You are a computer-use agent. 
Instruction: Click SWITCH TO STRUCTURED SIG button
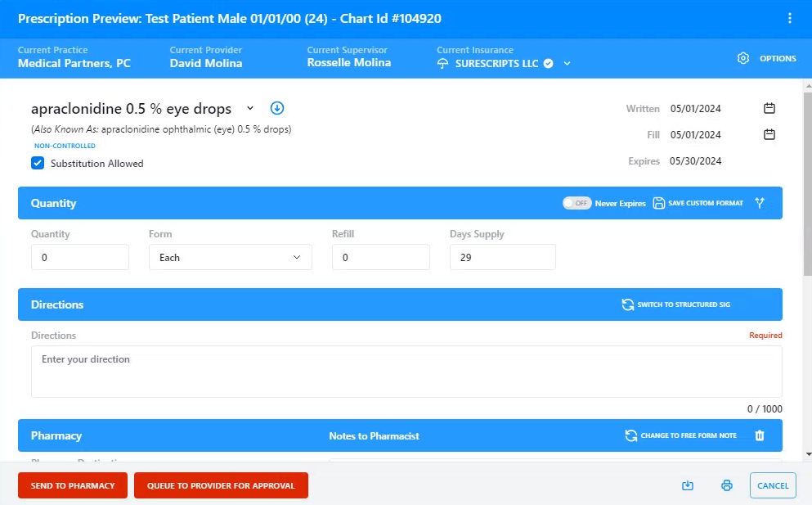pyautogui.click(x=676, y=304)
